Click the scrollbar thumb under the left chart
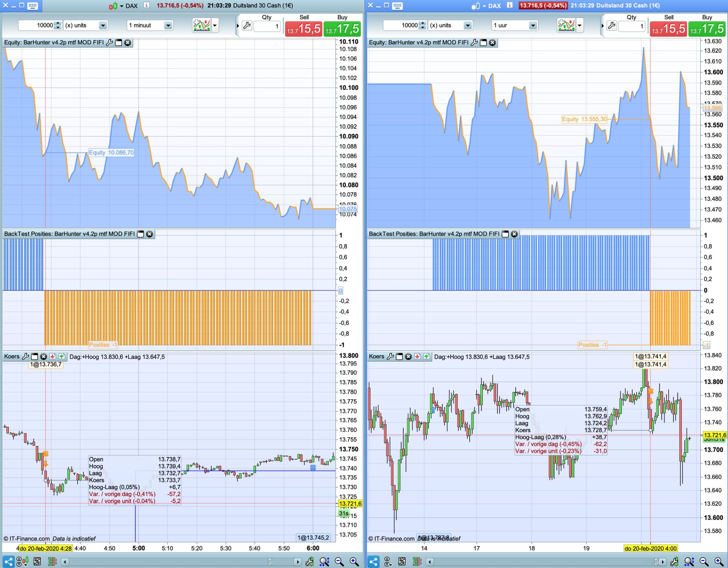This screenshot has width=728, height=568. tap(270, 562)
